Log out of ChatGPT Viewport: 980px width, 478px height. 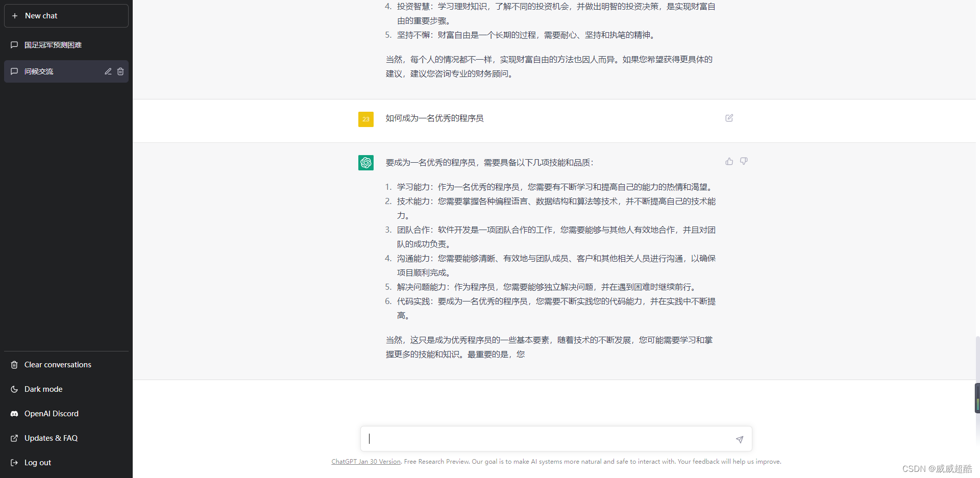point(66,463)
